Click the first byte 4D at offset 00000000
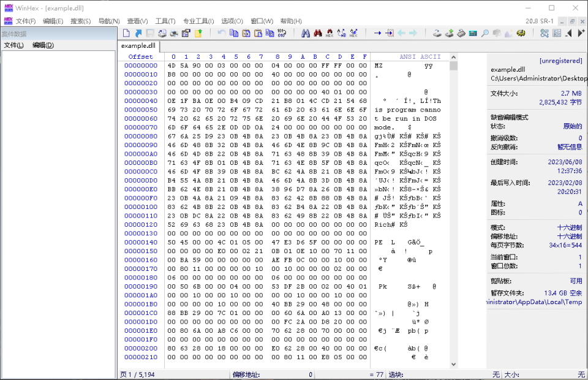Viewport: 588px width, 380px height. [171, 66]
